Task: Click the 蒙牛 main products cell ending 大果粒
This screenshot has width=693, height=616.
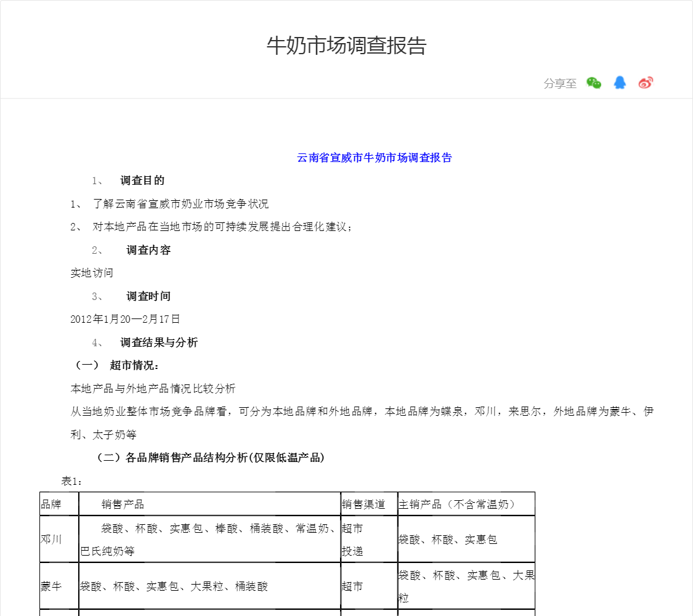Action: [467, 586]
